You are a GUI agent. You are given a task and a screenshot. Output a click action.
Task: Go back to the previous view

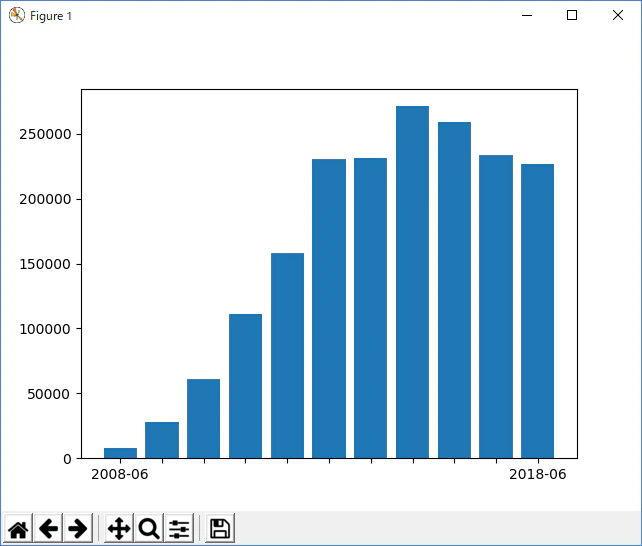pyautogui.click(x=48, y=528)
